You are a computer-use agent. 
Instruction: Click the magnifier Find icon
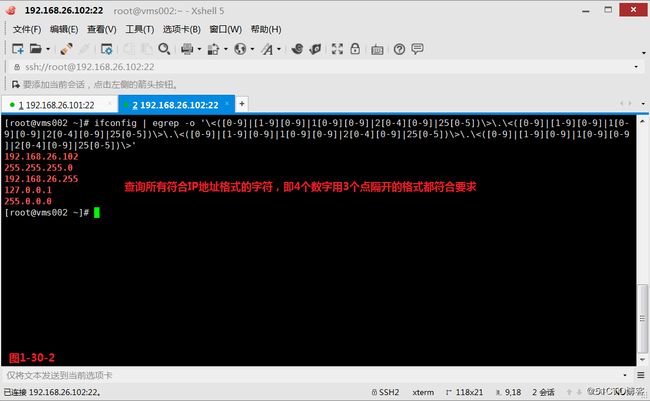[164, 49]
